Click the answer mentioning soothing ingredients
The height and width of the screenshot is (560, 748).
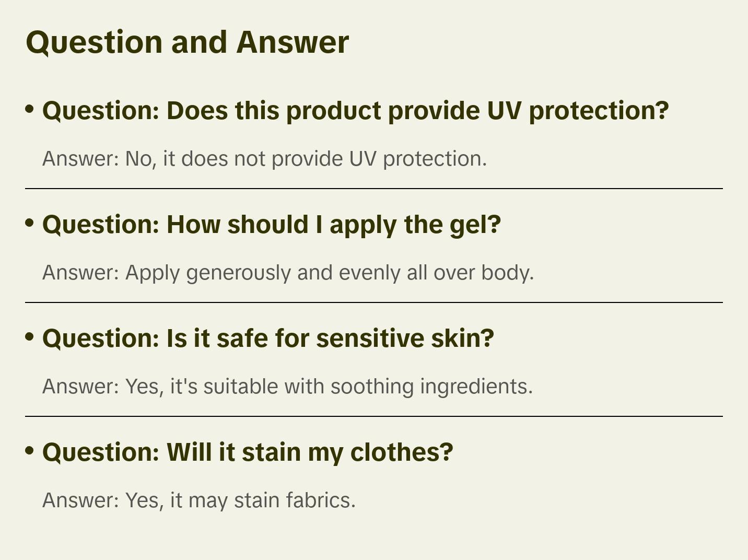[x=287, y=387]
